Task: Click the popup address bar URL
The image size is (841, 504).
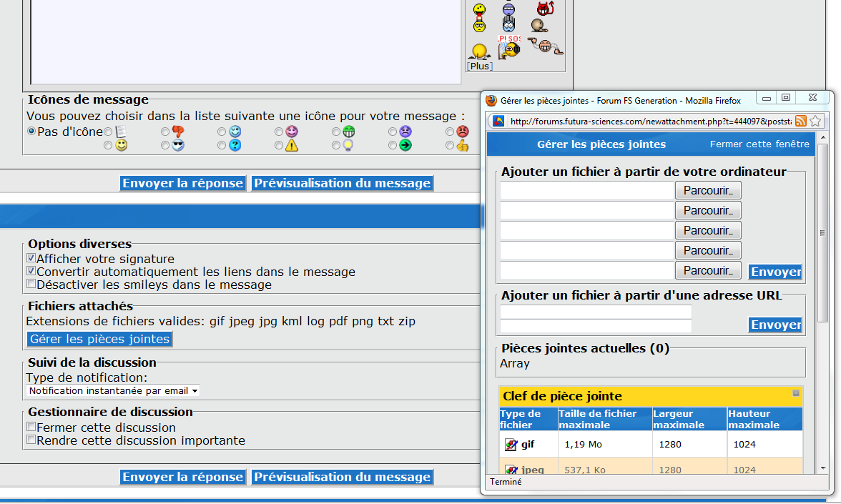Action: click(x=650, y=122)
